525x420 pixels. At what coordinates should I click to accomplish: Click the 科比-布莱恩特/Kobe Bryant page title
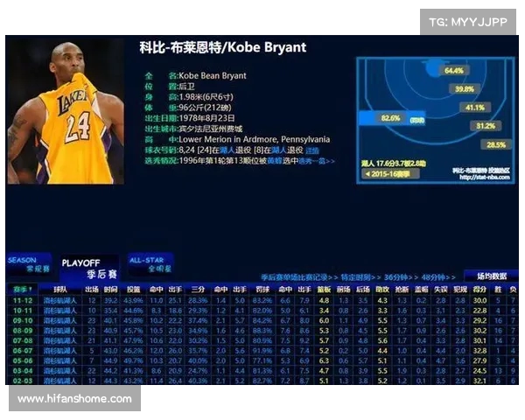(222, 47)
